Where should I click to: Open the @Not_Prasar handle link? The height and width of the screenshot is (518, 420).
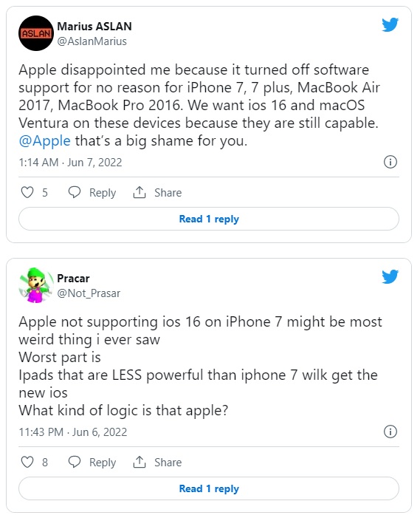pos(89,293)
